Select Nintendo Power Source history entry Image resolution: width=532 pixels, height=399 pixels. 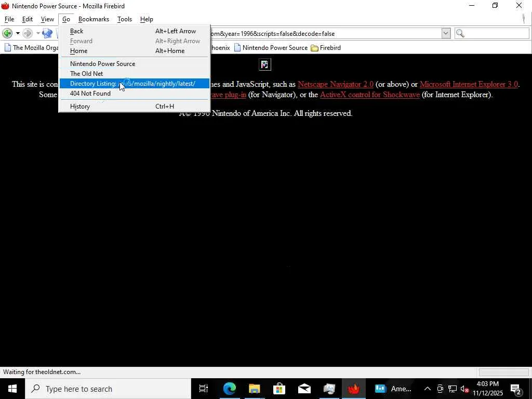click(x=135, y=64)
